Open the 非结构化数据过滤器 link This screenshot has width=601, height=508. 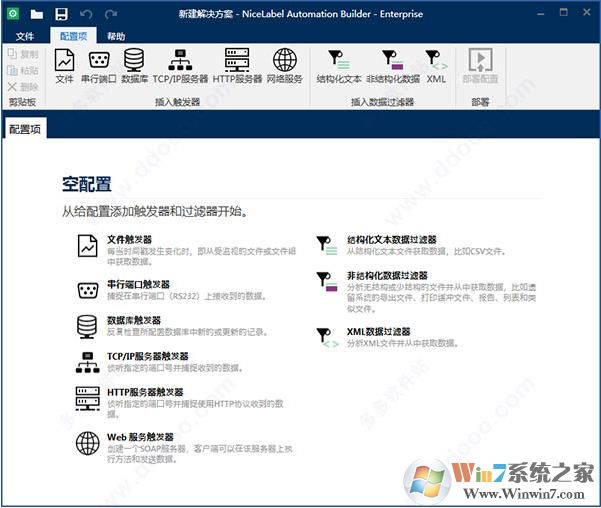click(387, 275)
